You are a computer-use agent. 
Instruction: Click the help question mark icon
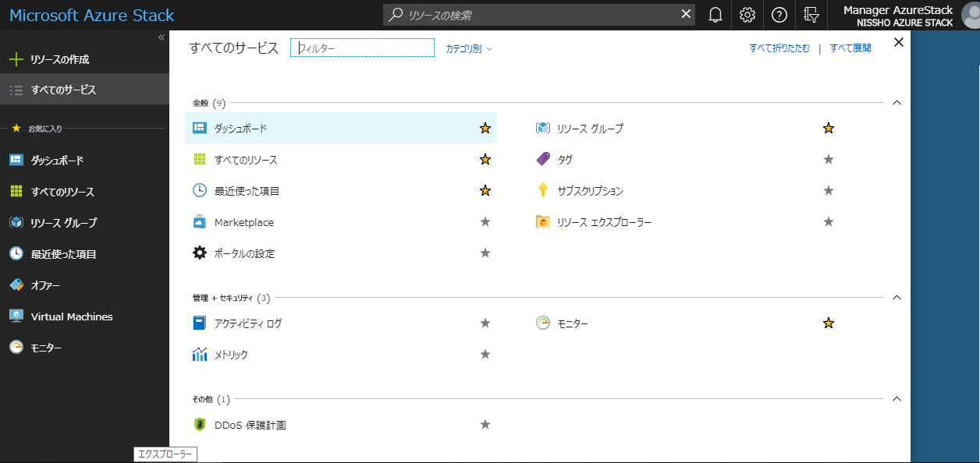779,15
